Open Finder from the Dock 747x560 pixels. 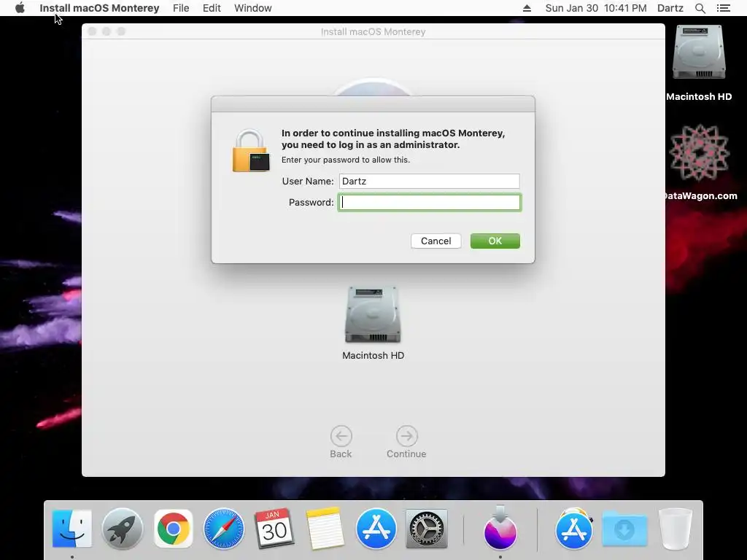(x=72, y=529)
